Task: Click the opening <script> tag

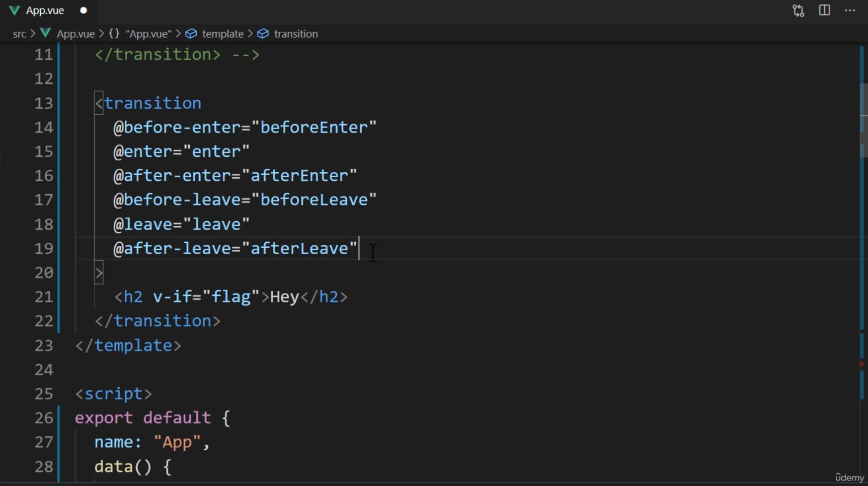Action: coord(113,394)
